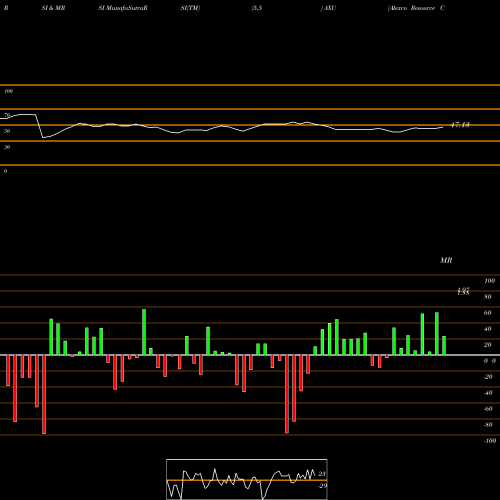Screen dimensions: 500x500
Task: Click the '0 0' label on MR axis
Action: [490, 361]
